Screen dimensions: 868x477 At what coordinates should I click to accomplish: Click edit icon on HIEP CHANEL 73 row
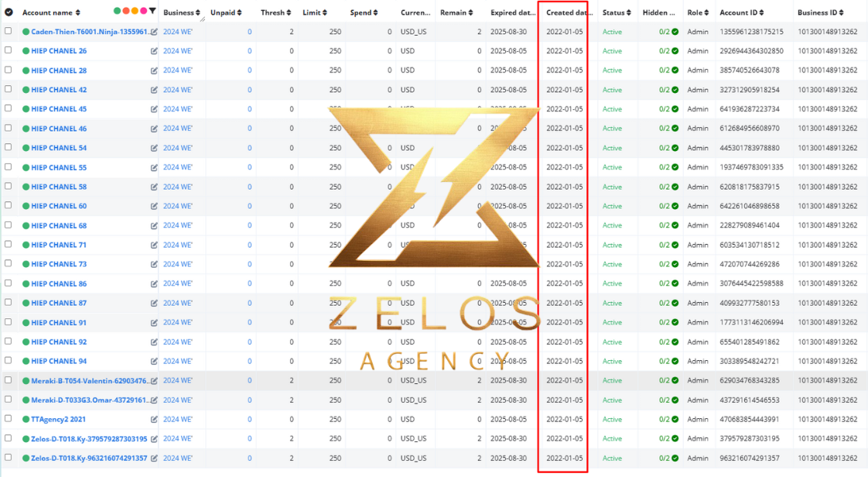(x=154, y=264)
